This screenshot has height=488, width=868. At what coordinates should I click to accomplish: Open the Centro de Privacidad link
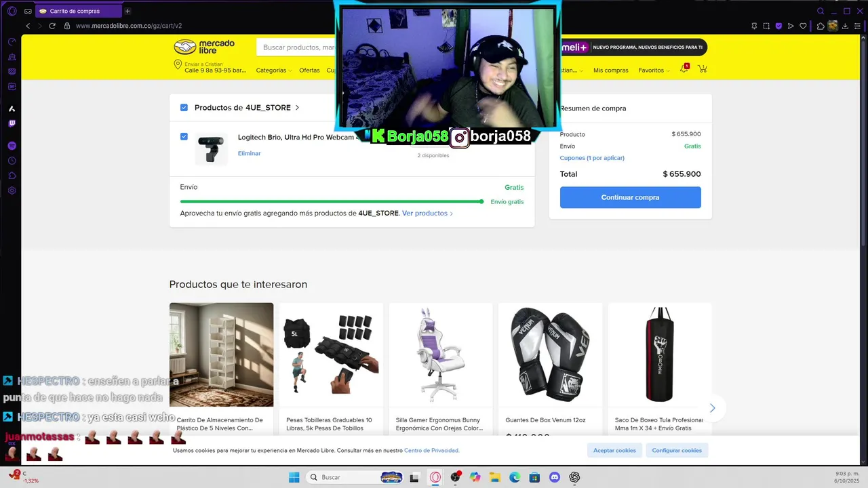click(x=431, y=450)
